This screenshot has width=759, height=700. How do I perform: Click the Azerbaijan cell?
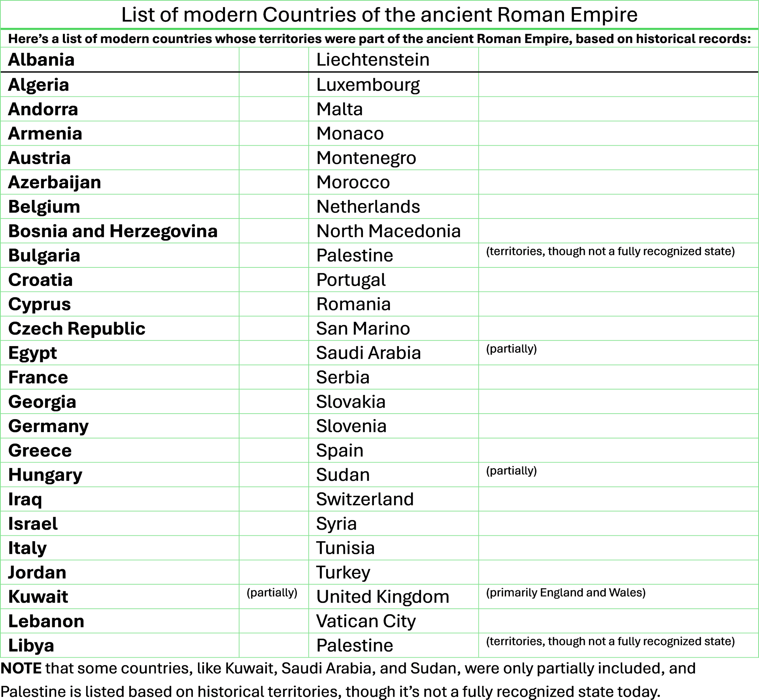click(x=55, y=183)
